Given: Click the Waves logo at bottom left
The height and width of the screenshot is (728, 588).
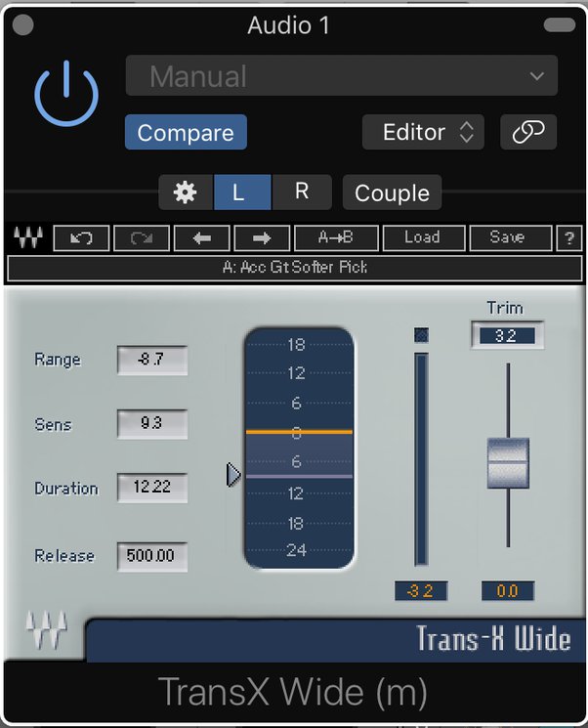Looking at the screenshot, I should click(47, 630).
